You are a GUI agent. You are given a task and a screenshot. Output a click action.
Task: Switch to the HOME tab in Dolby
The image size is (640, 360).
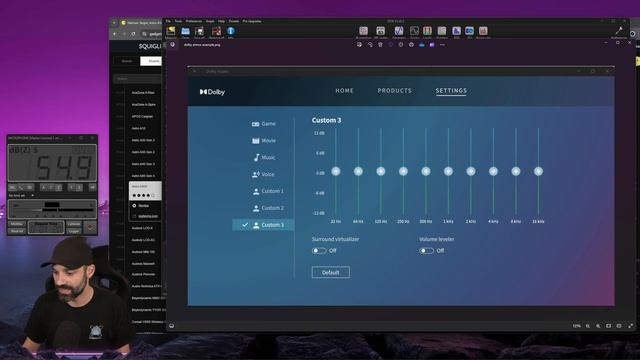pos(344,91)
